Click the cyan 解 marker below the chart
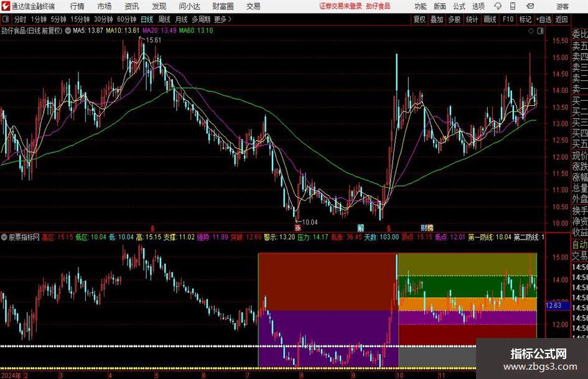The image size is (588, 379). [360, 227]
